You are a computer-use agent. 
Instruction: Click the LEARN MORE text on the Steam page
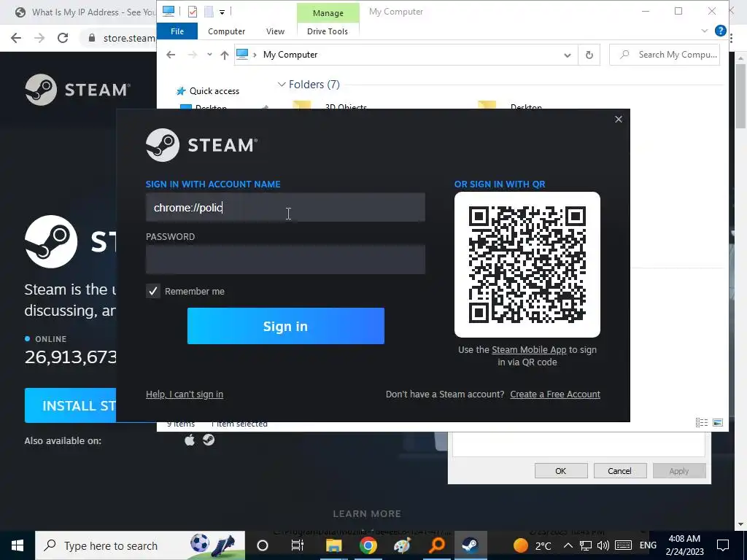367,514
